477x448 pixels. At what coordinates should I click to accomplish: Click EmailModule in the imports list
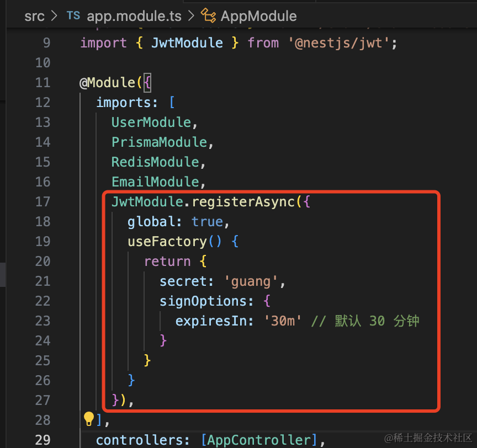(x=155, y=182)
